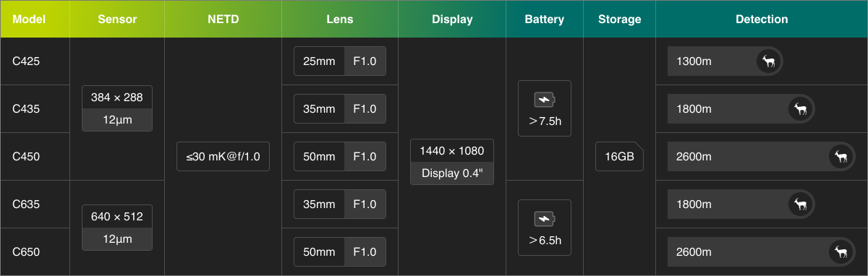Screen dimensions: 868x276
Task: Click the C450 50mm lens badge
Action: point(340,157)
